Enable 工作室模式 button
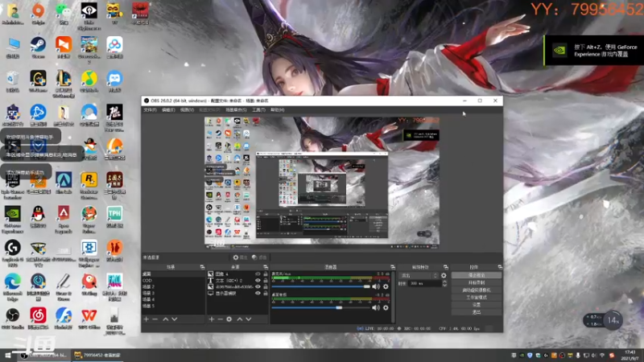The height and width of the screenshot is (362, 644). pos(477,298)
